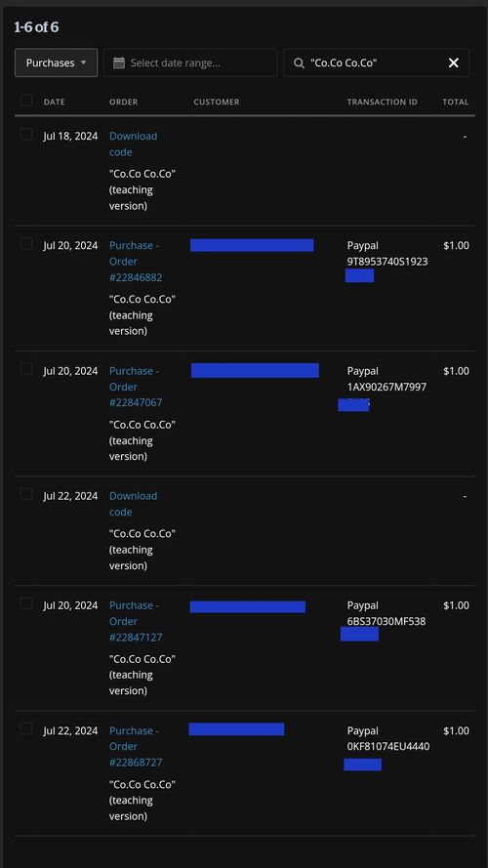Click inside the "Co.Co Co.Co" search field
Image resolution: width=488 pixels, height=868 pixels.
click(x=376, y=62)
